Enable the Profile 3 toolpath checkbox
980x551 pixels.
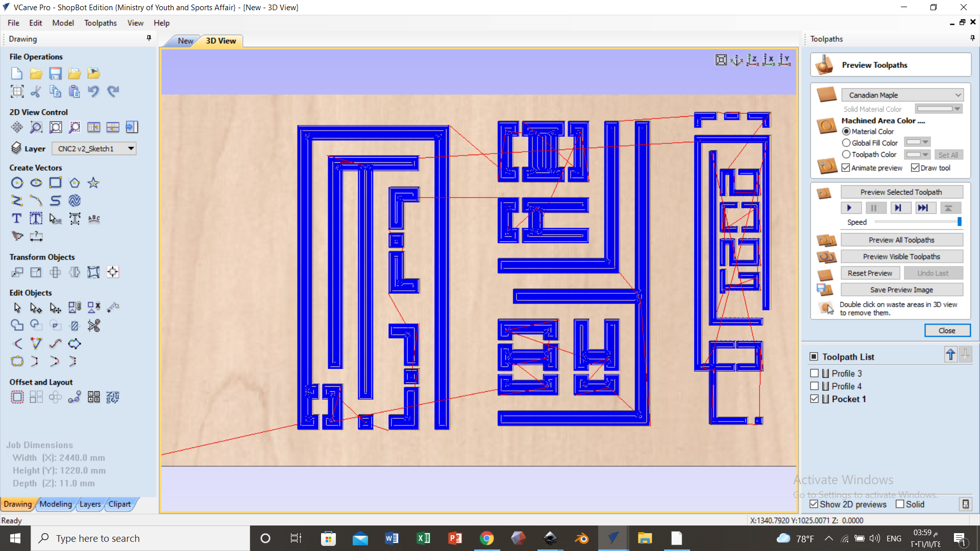(815, 373)
